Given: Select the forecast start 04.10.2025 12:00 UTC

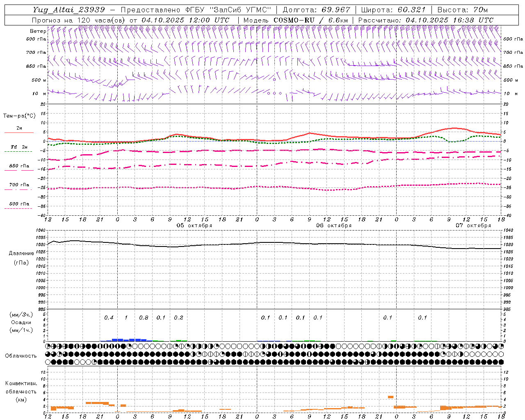Looking at the screenshot, I should [185, 20].
